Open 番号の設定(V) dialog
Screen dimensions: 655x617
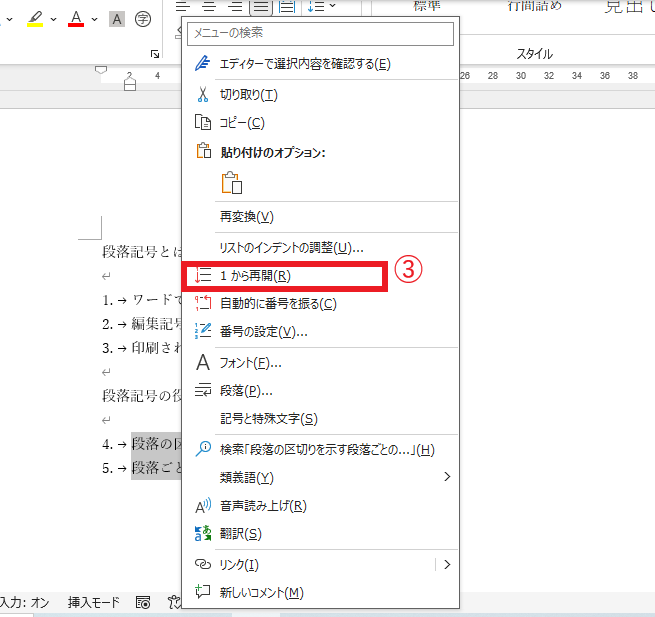[320, 332]
